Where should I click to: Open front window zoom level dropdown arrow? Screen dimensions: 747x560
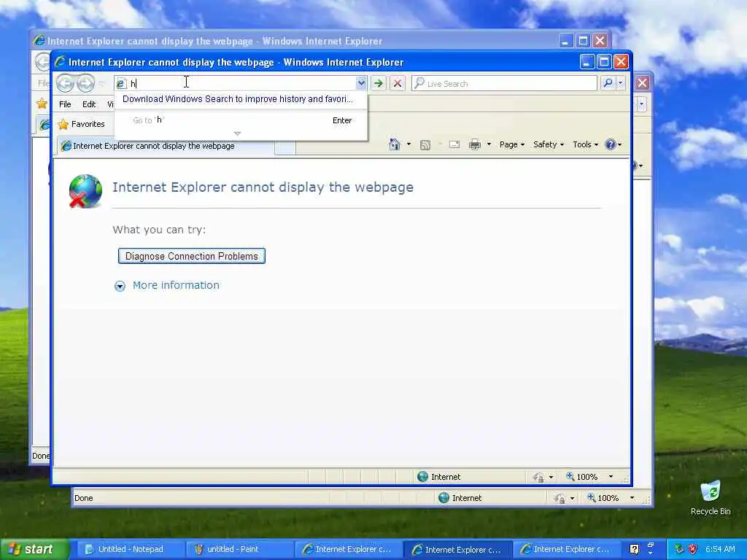pos(611,477)
